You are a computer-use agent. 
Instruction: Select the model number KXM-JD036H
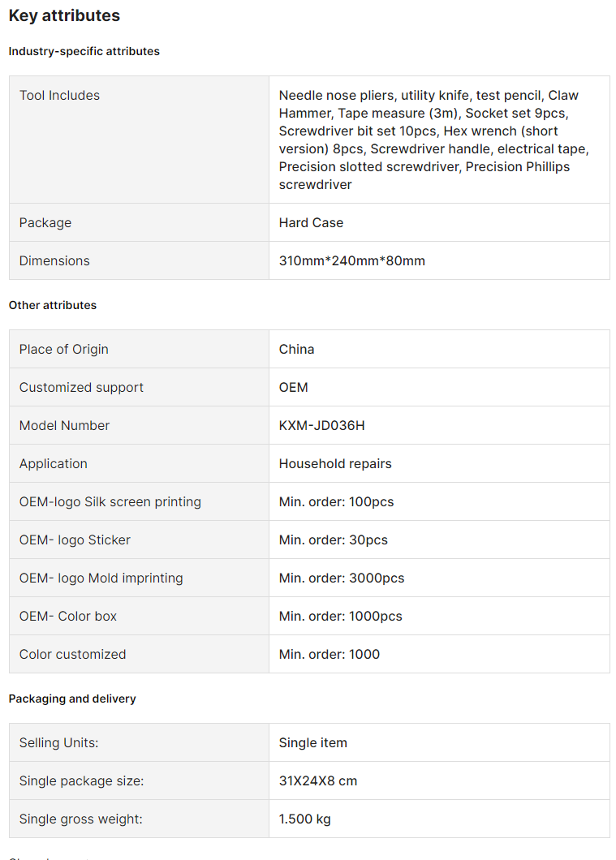click(321, 425)
